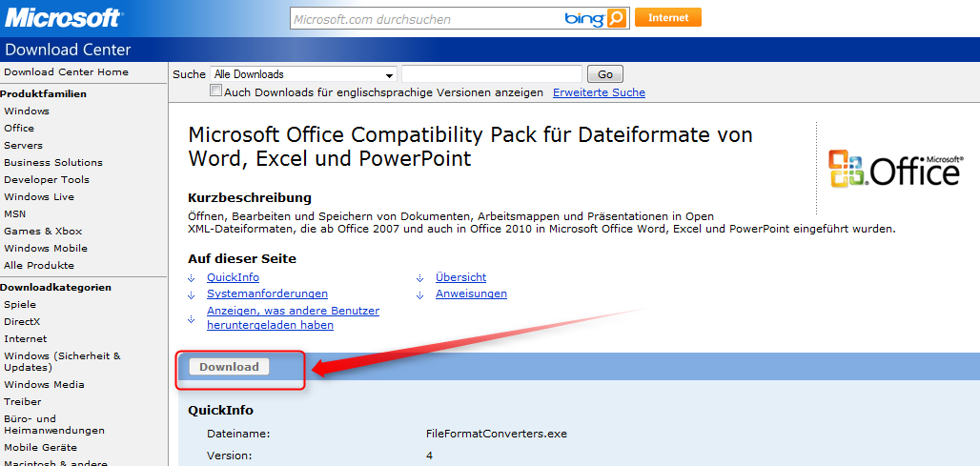This screenshot has height=466, width=980.
Task: Click the Bing search magnifier icon
Action: point(616,19)
